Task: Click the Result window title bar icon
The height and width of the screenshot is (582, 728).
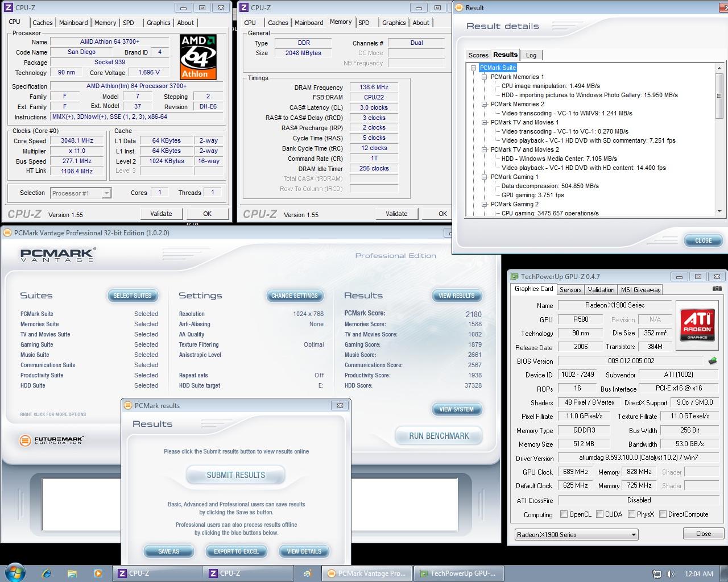Action: 459,7
